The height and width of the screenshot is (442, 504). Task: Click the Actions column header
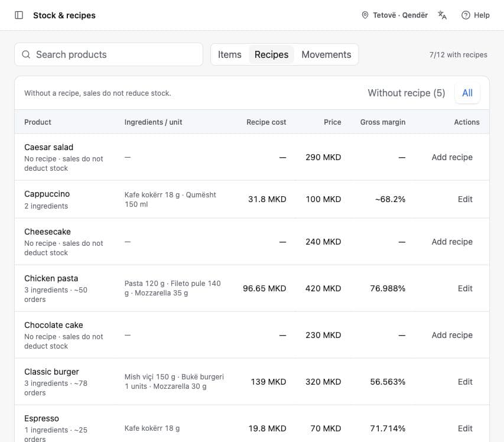click(x=467, y=122)
